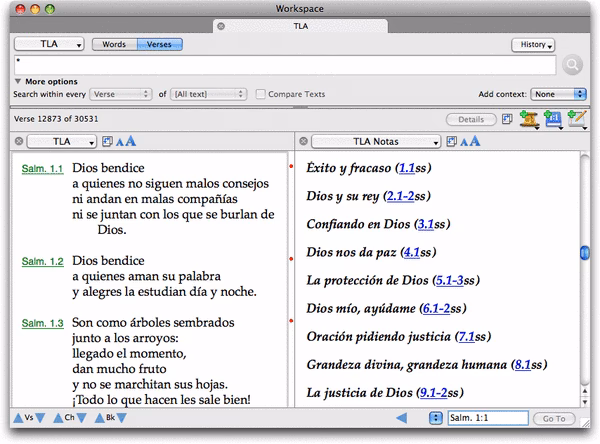Switch search mode to Words
The height and width of the screenshot is (444, 600).
click(114, 44)
